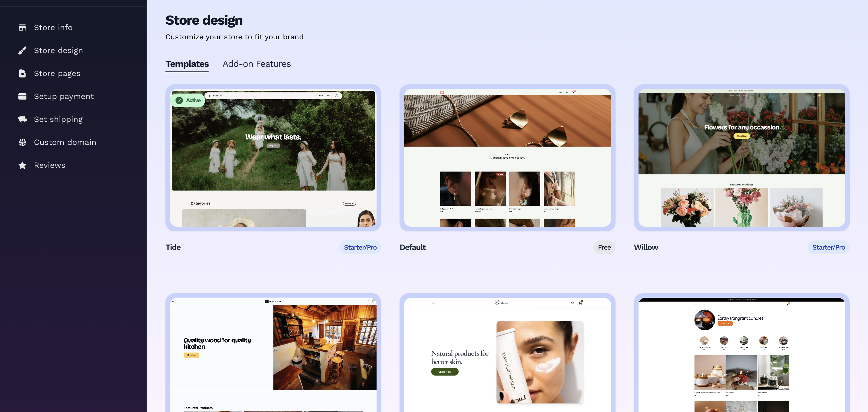The width and height of the screenshot is (868, 412).
Task: Click the Set shipping truck icon
Action: click(x=22, y=119)
